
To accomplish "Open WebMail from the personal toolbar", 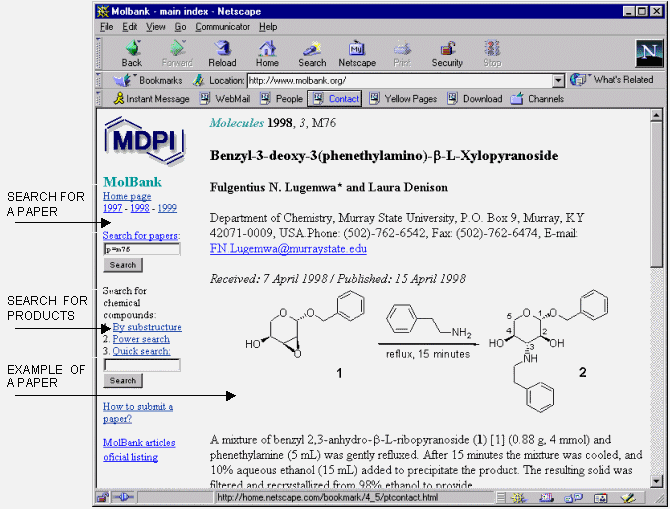I will [226, 99].
